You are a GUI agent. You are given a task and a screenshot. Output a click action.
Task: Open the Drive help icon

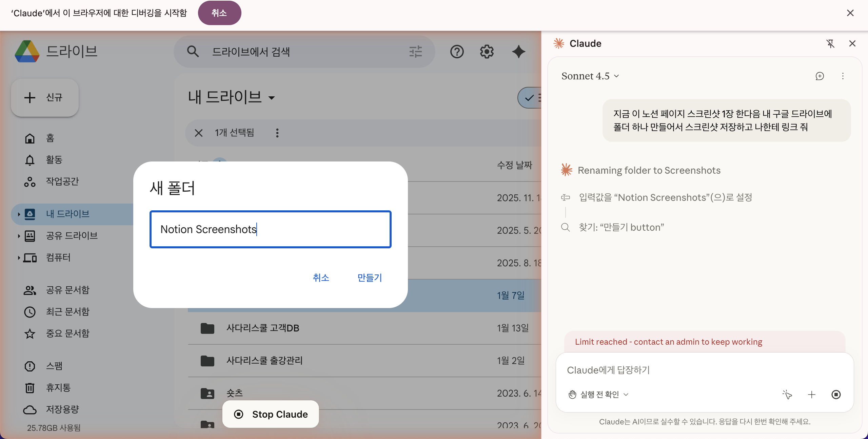457,52
